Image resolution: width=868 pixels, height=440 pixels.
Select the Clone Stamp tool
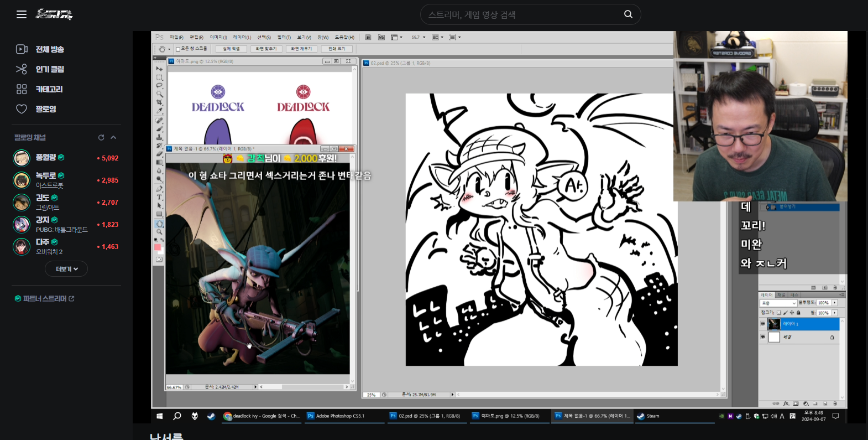[x=159, y=137]
